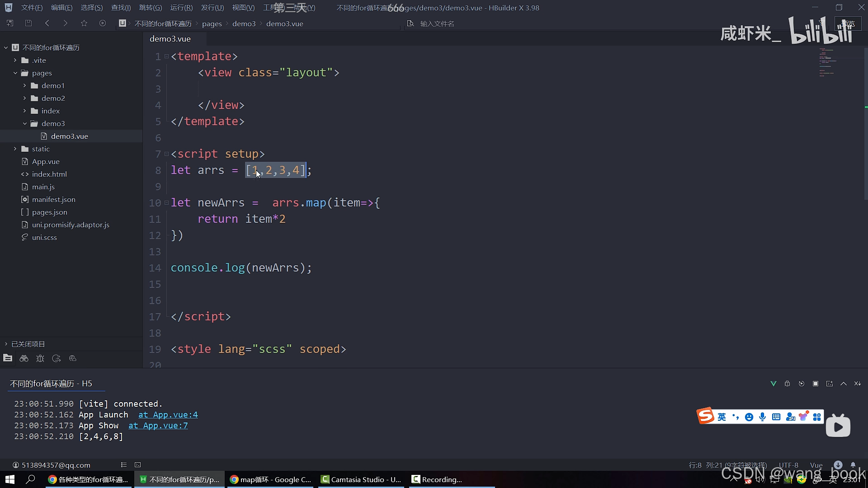Click the sync arrows icon in sidebar bottom
Viewport: 868px width, 488px height.
coord(57,358)
